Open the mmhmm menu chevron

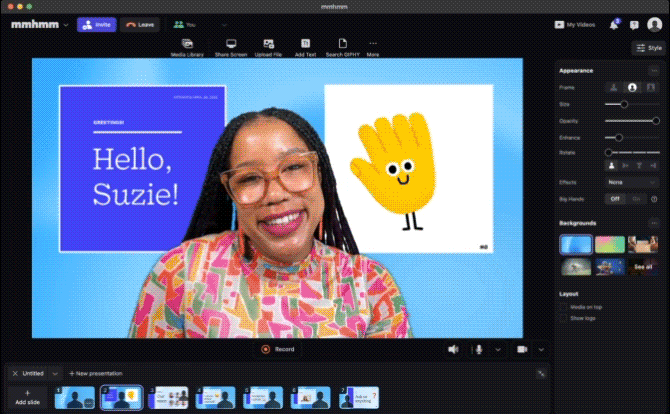click(66, 25)
